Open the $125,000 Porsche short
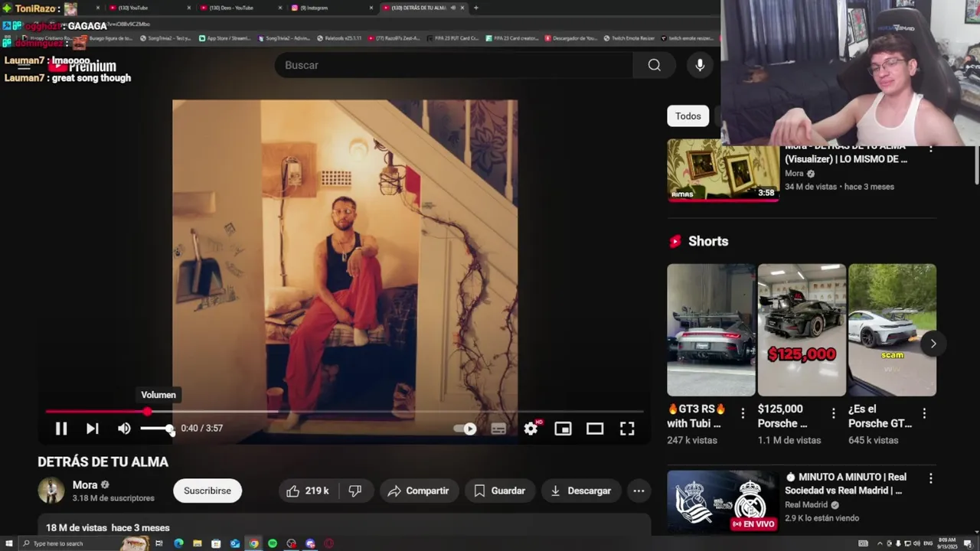The width and height of the screenshot is (980, 551). point(802,330)
